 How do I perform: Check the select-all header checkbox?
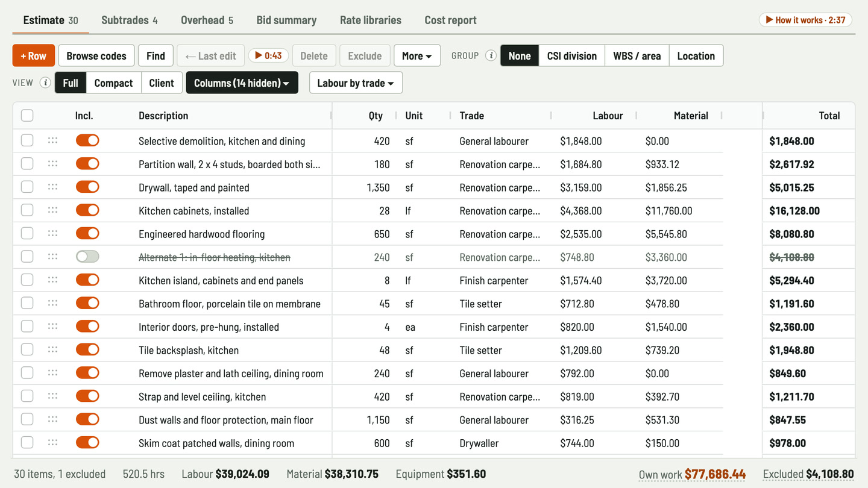pos(27,116)
